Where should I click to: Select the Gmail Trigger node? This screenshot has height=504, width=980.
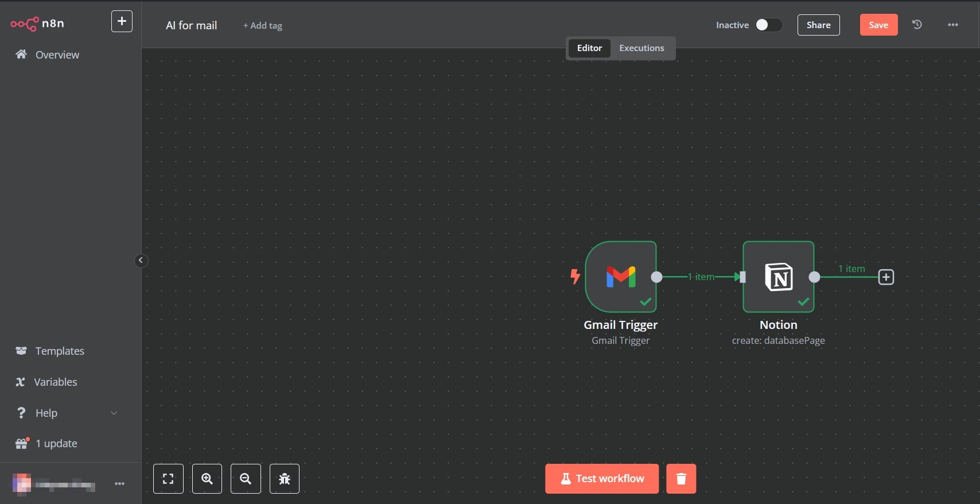(621, 277)
